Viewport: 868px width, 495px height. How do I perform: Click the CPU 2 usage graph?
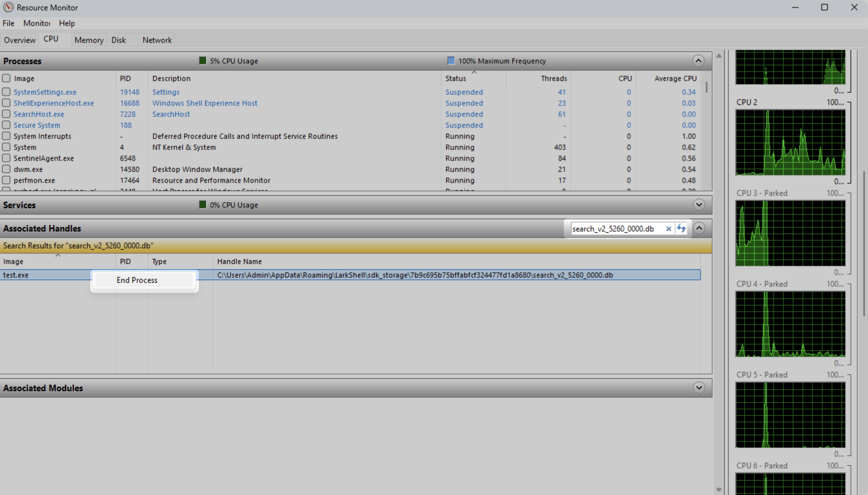coord(791,143)
